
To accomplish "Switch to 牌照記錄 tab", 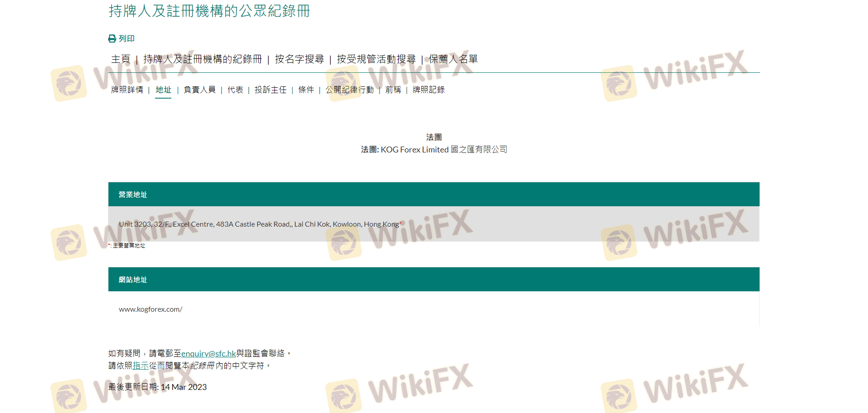I will coord(429,90).
